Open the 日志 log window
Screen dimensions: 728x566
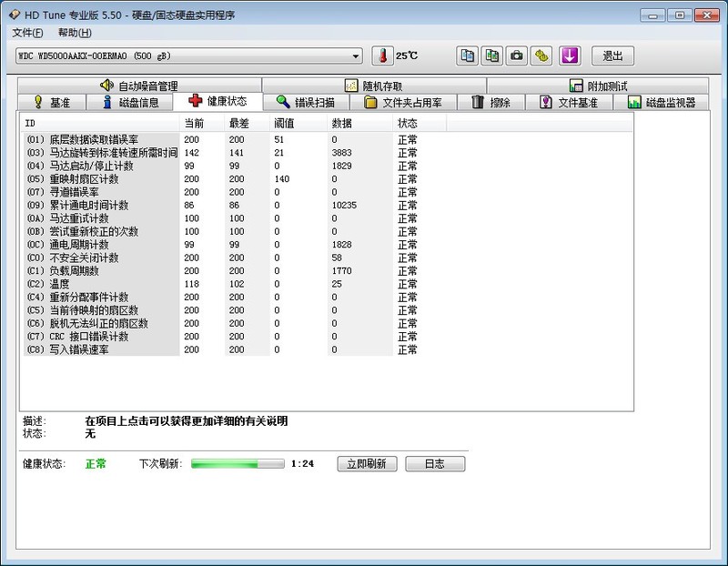click(435, 463)
